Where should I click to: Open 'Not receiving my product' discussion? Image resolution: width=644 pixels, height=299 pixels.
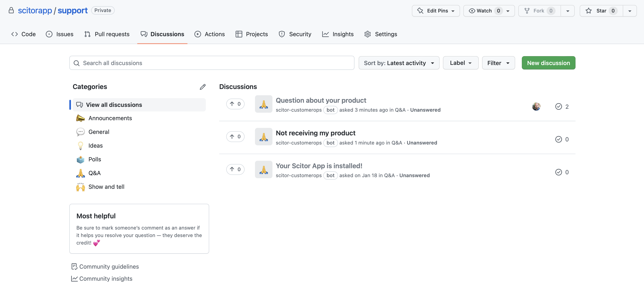316,133
